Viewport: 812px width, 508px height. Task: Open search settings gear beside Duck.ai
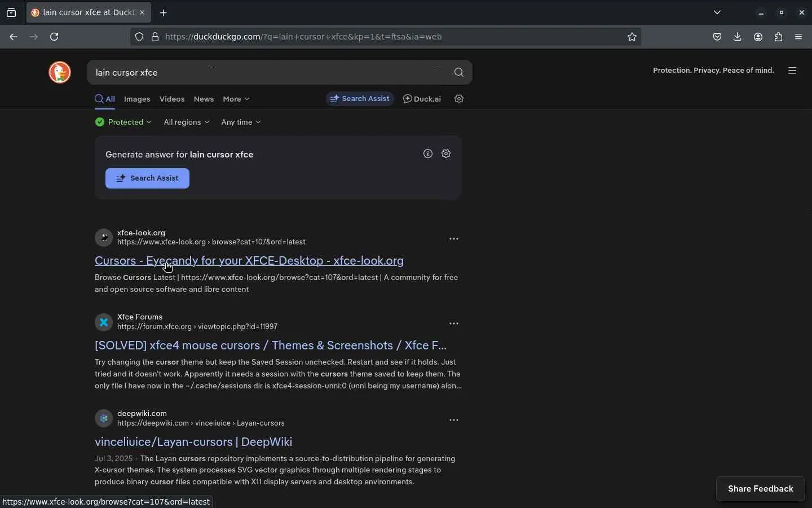[x=460, y=99]
